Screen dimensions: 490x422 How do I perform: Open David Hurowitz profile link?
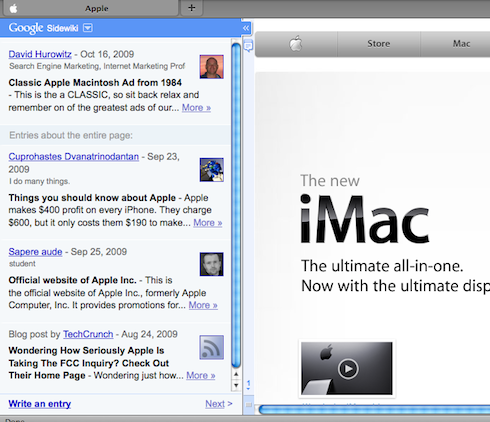[x=40, y=54]
